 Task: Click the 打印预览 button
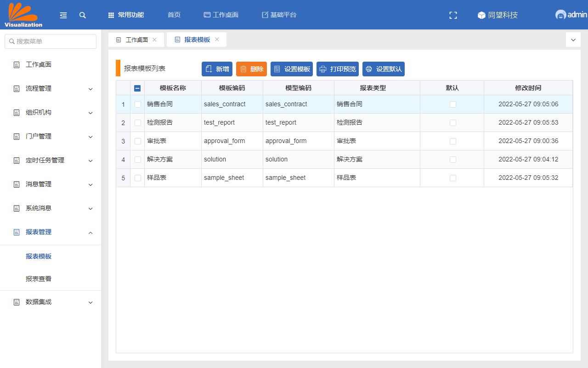tap(337, 69)
